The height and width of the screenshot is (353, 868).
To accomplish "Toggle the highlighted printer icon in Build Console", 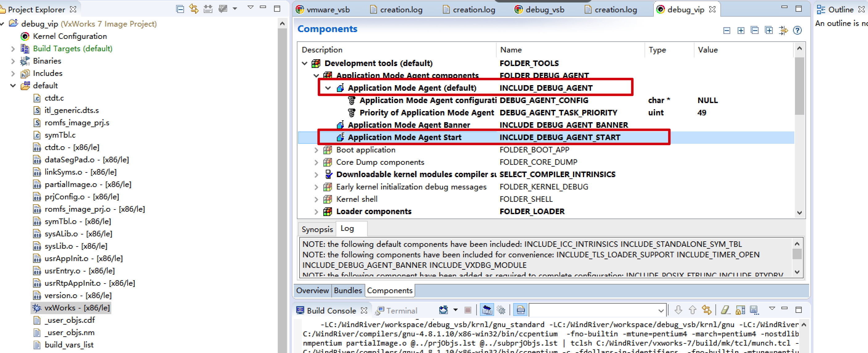I will point(520,310).
